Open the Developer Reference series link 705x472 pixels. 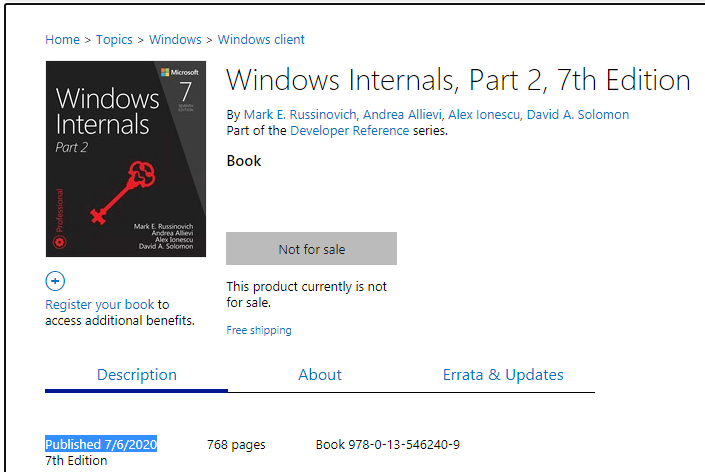pos(349,131)
